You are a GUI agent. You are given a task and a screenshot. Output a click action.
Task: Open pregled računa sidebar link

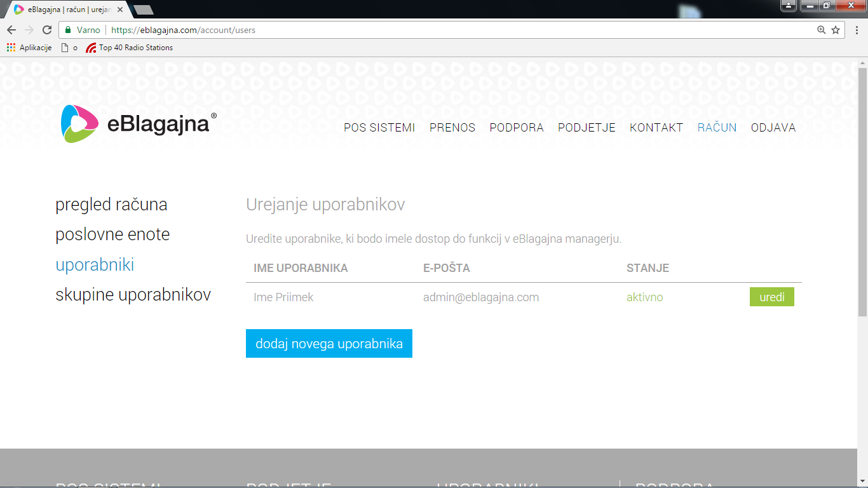pos(111,205)
